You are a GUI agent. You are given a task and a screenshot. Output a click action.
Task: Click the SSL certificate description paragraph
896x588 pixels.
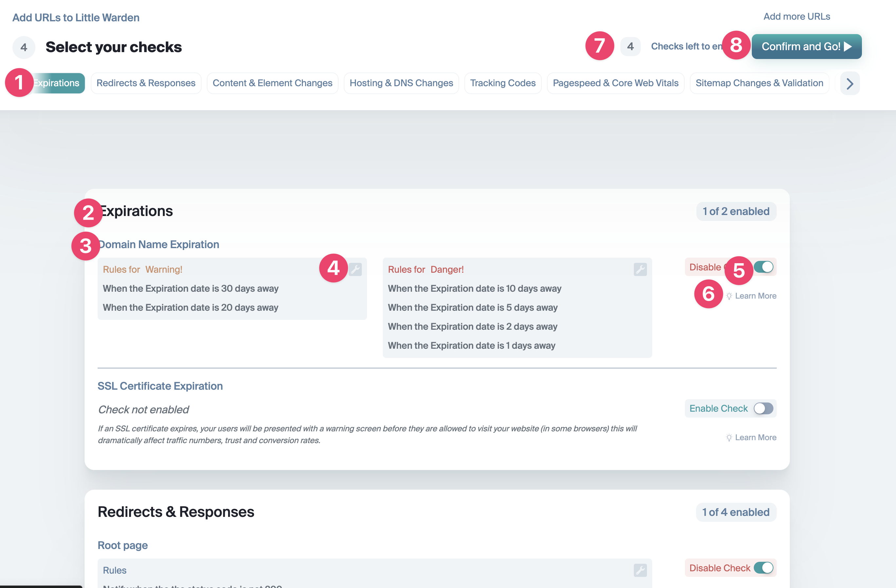click(367, 434)
